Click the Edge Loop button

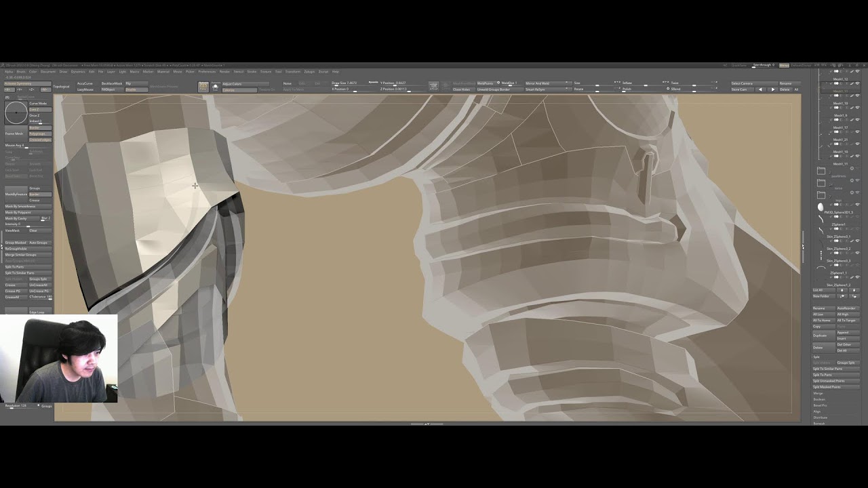click(x=40, y=311)
